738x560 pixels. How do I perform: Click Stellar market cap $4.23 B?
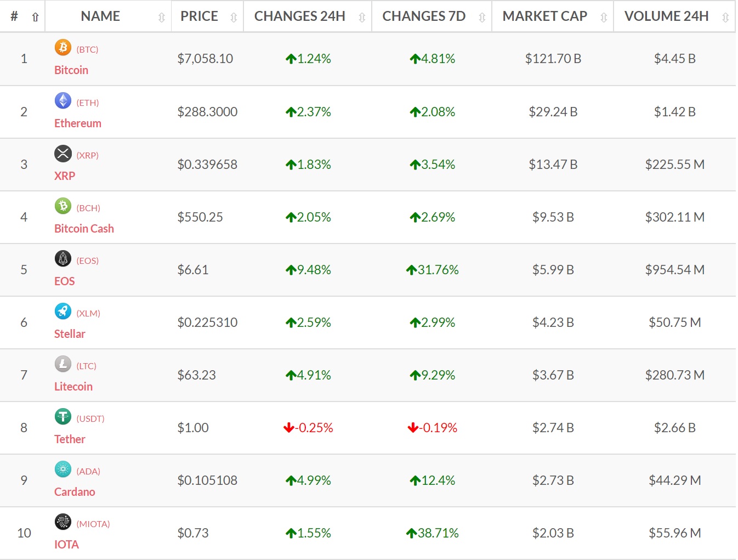coord(553,323)
